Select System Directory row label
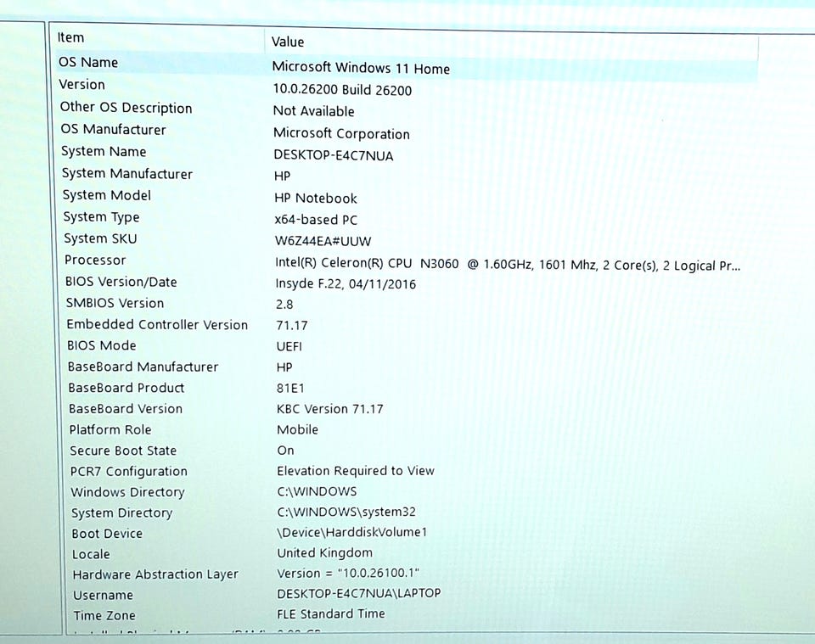 tap(121, 512)
